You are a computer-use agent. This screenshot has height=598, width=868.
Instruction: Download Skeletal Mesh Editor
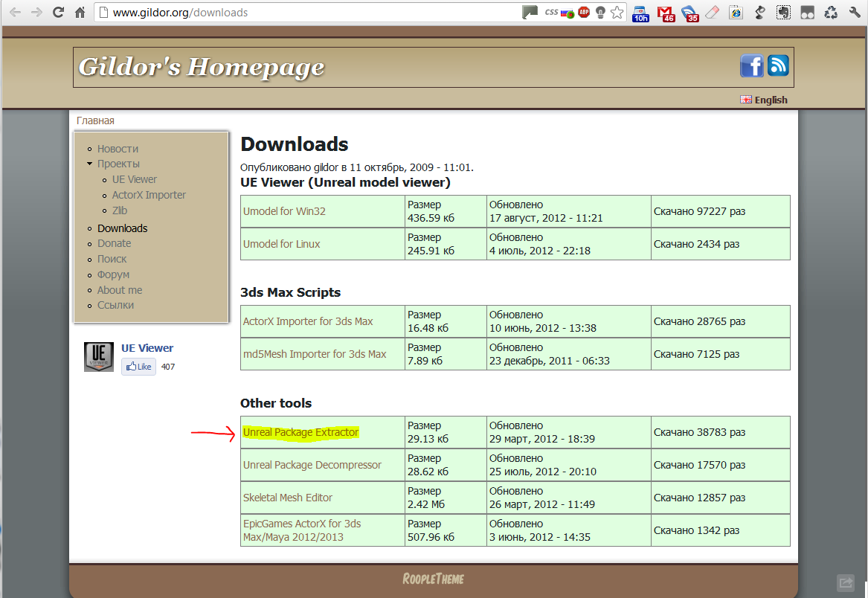287,498
